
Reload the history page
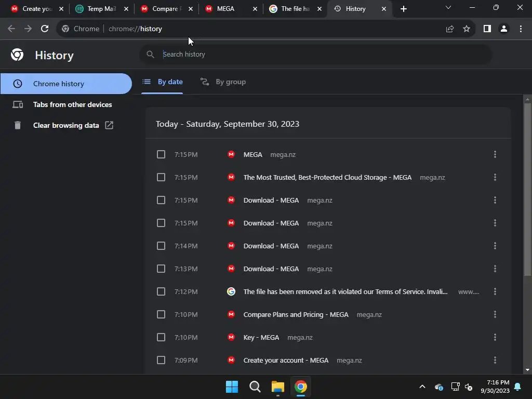[x=45, y=29]
